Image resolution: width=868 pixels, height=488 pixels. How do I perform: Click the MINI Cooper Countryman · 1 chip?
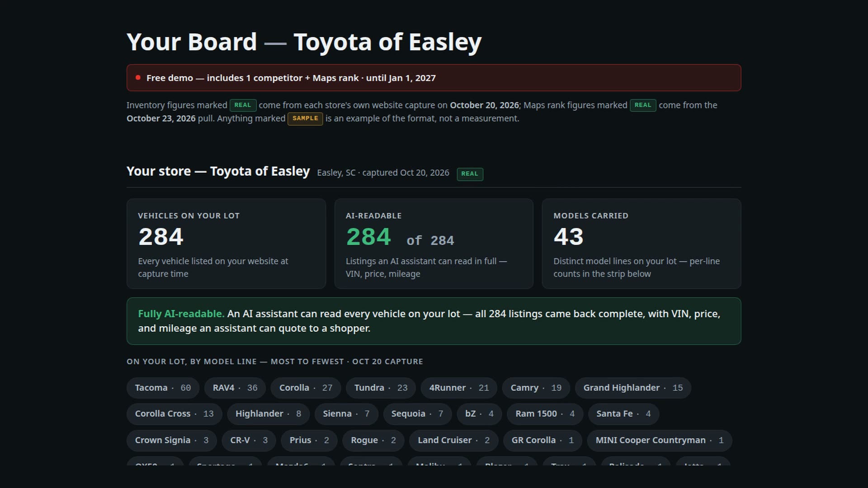tap(660, 440)
